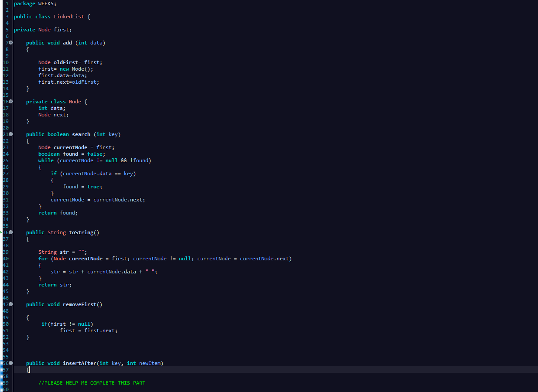Screen dimensions: 538x392
Task: Click 'Node next;' inside Node class
Action: (54, 115)
